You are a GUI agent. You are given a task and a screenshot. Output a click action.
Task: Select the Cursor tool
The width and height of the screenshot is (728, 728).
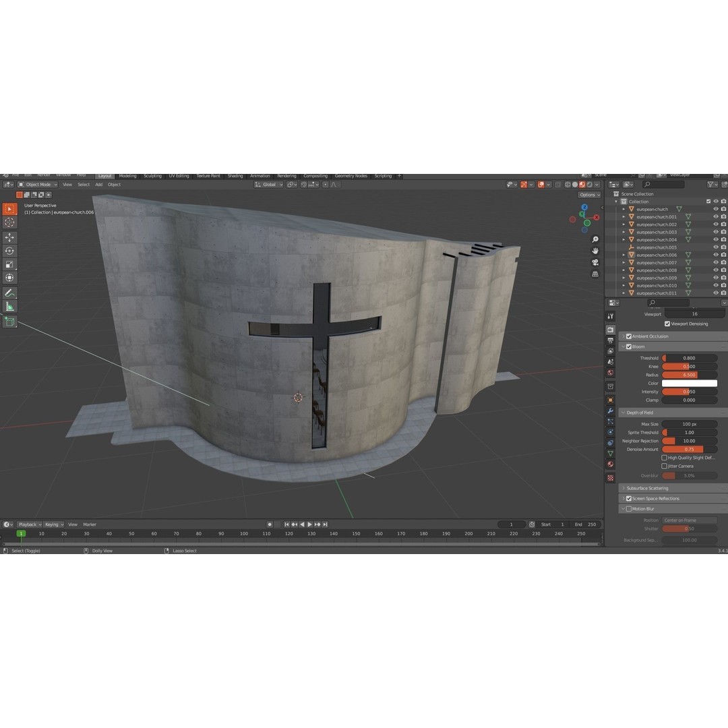pyautogui.click(x=9, y=222)
